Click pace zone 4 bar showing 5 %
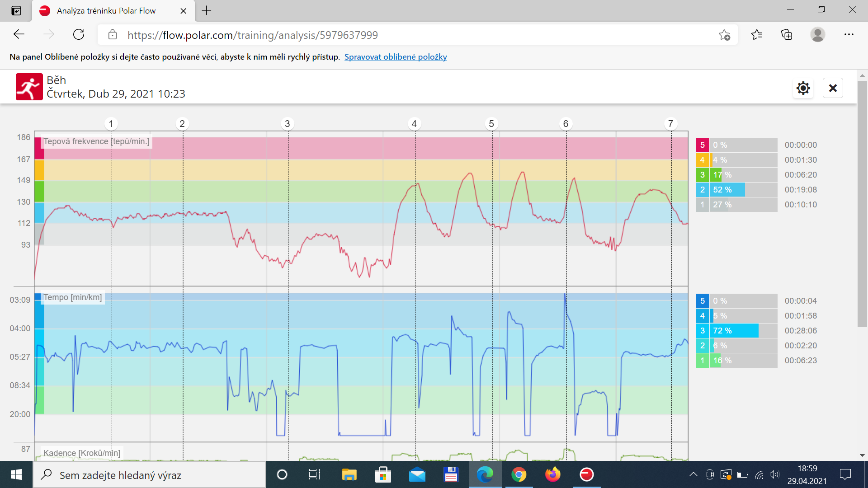This screenshot has height=488, width=868. 743,316
